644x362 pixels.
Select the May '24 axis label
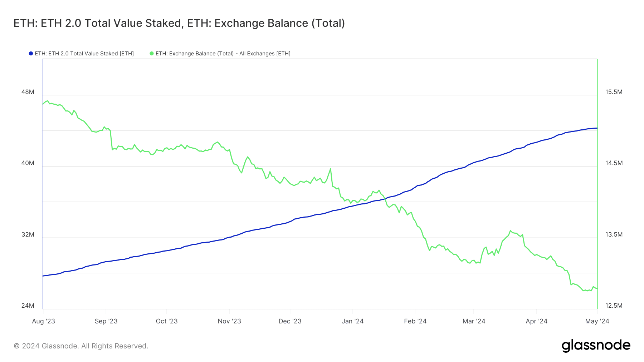point(597,321)
